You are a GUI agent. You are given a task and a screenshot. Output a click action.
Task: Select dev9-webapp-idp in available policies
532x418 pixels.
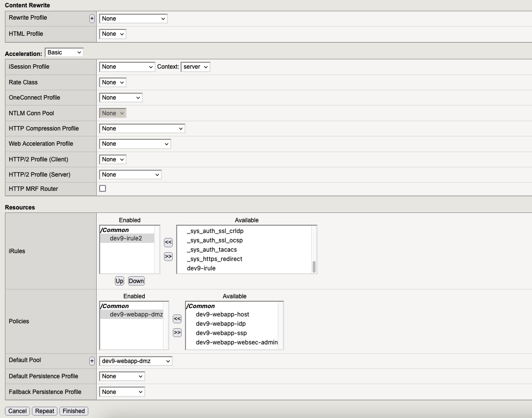point(220,324)
